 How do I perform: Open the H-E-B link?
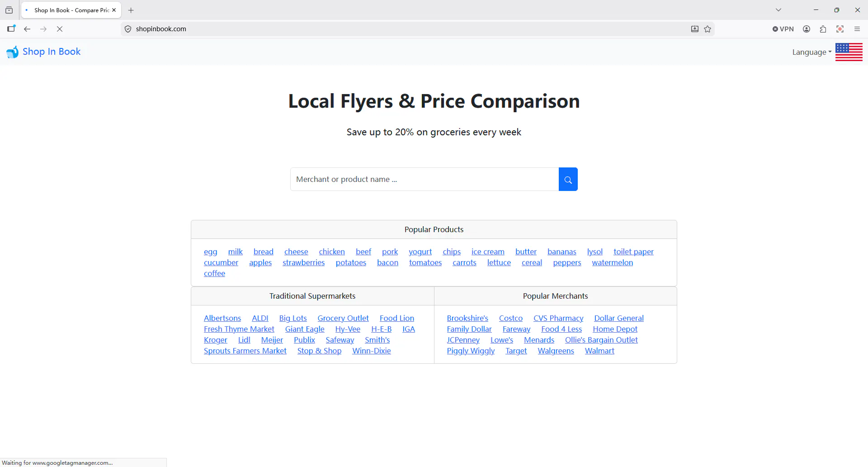coord(381,329)
